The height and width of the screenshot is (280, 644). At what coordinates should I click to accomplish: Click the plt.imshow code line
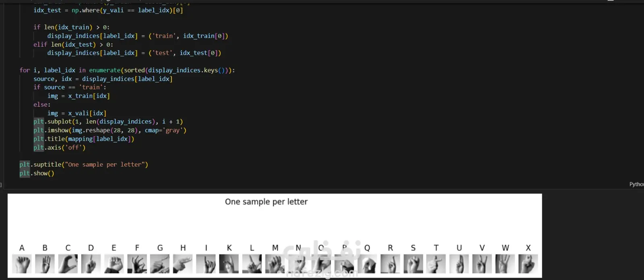[x=109, y=130]
